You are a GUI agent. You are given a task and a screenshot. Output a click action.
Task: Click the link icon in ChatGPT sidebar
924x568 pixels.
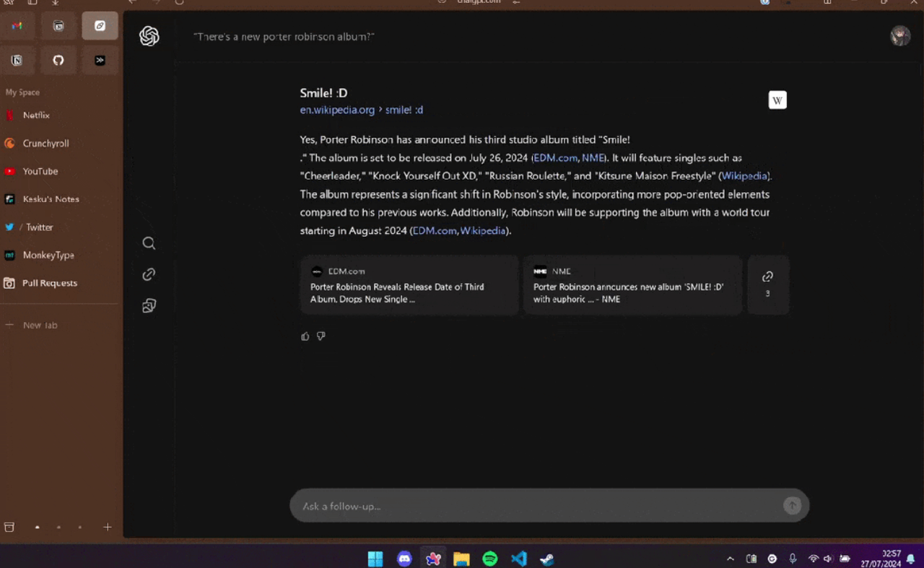tap(149, 274)
